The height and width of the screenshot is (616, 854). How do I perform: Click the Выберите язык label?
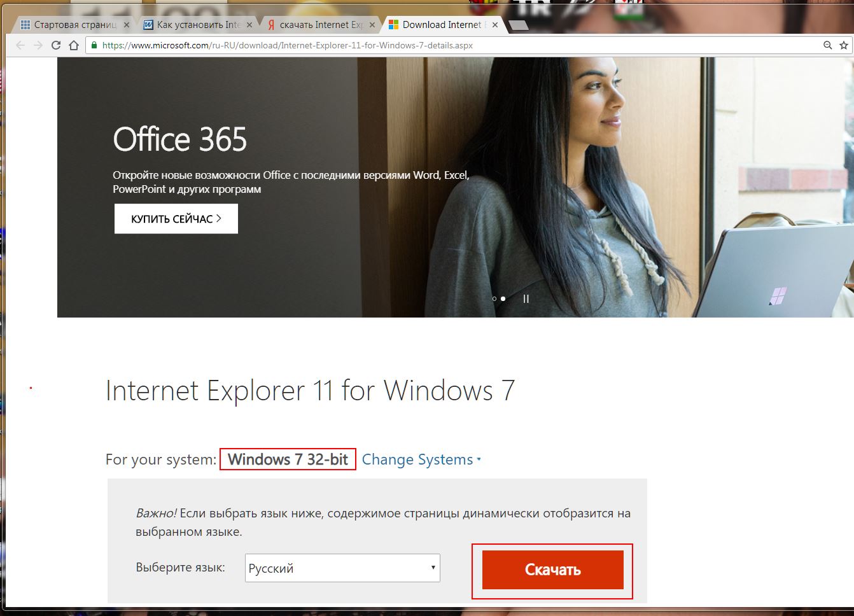coord(180,567)
